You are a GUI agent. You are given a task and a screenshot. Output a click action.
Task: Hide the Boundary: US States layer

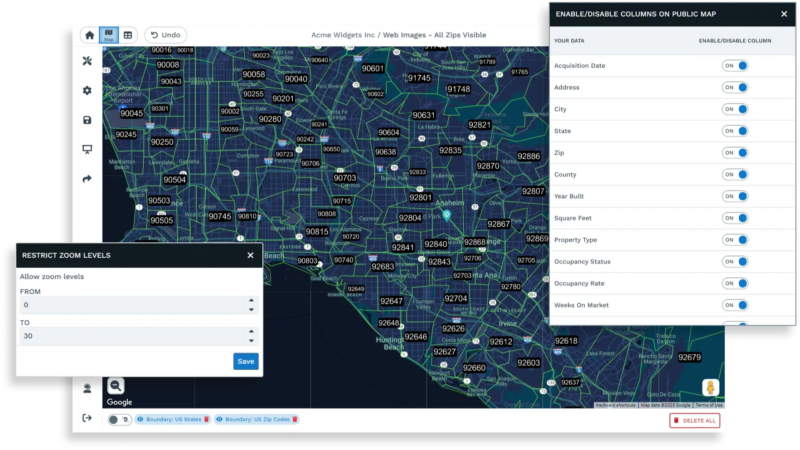click(x=141, y=420)
